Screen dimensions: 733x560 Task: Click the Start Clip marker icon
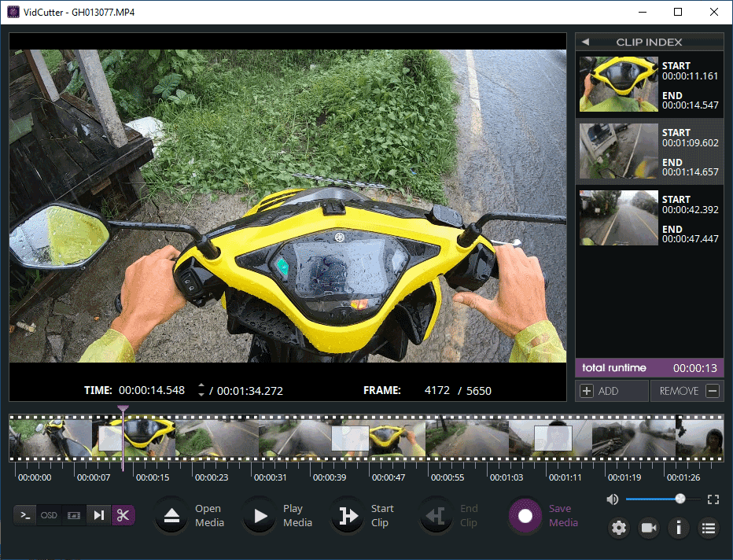(x=348, y=516)
